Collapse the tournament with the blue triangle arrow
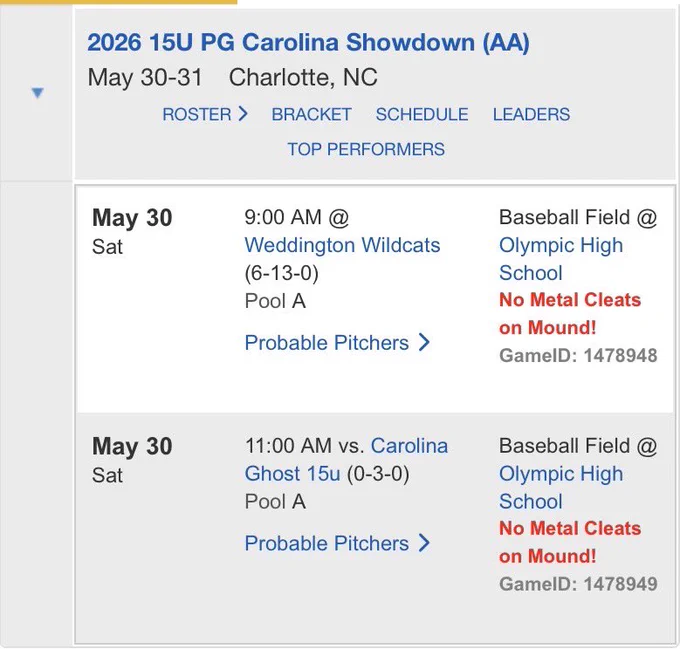680x649 pixels. click(x=38, y=92)
